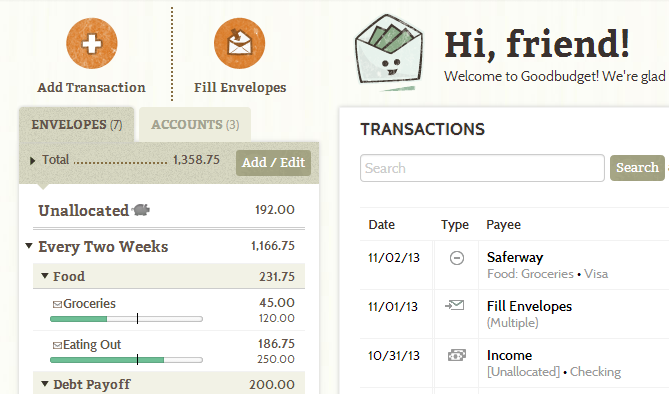Click into the transactions Search field

pos(482,168)
